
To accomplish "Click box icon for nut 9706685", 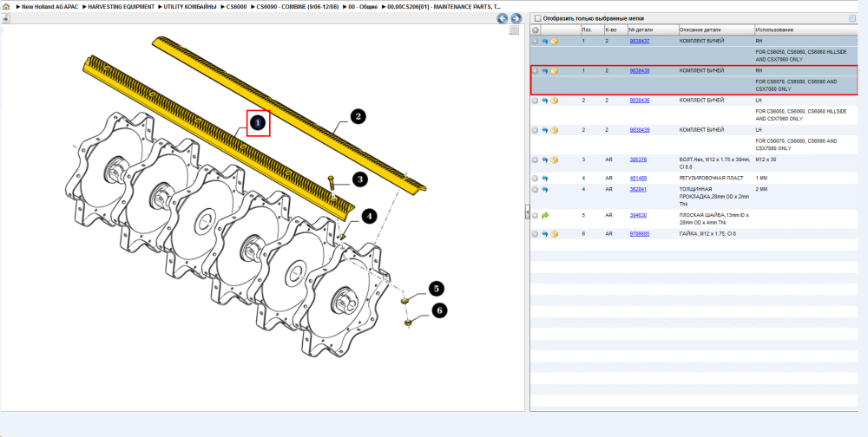I will point(554,235).
